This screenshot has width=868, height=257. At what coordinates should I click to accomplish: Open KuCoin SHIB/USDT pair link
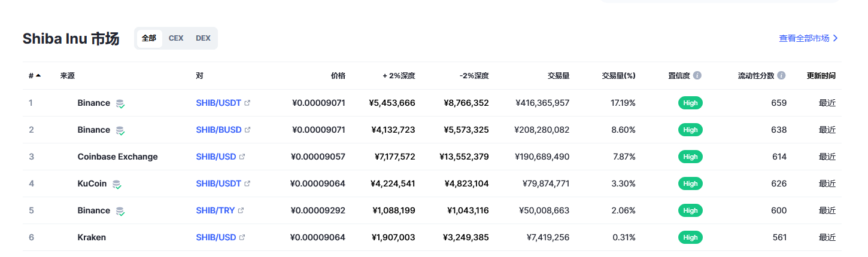(218, 183)
